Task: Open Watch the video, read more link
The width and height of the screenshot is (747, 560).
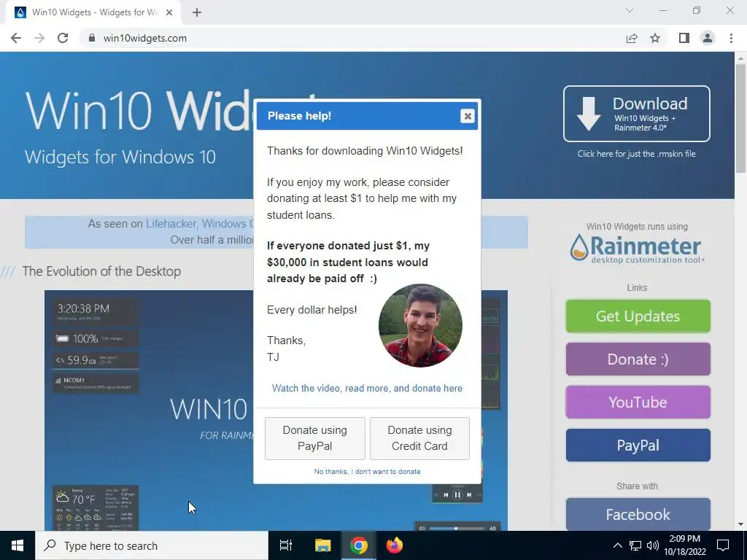Action: 367,388
